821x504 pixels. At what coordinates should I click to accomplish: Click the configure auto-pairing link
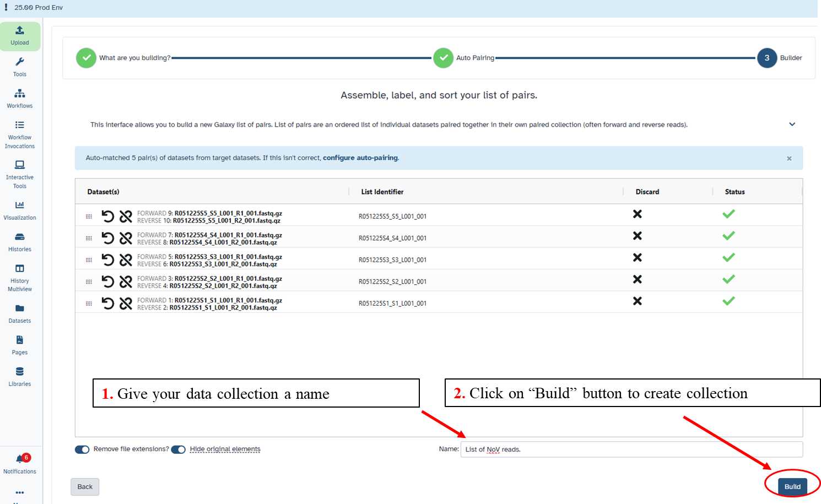point(360,158)
